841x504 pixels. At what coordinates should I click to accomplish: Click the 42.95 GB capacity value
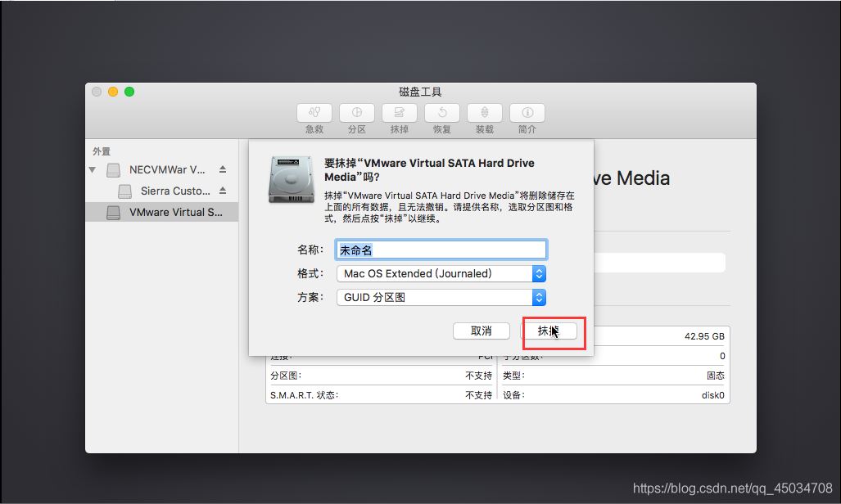click(x=704, y=336)
